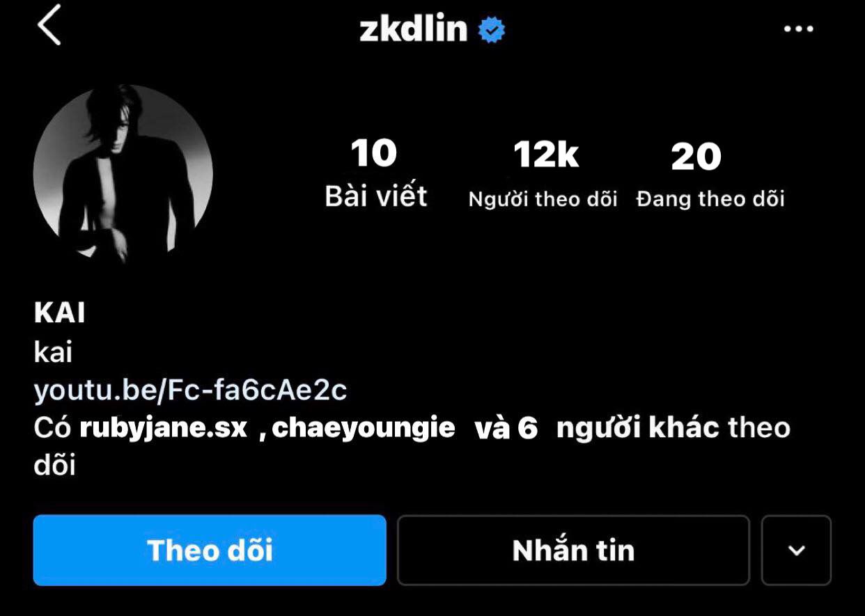View the 12k followers count

tap(546, 155)
